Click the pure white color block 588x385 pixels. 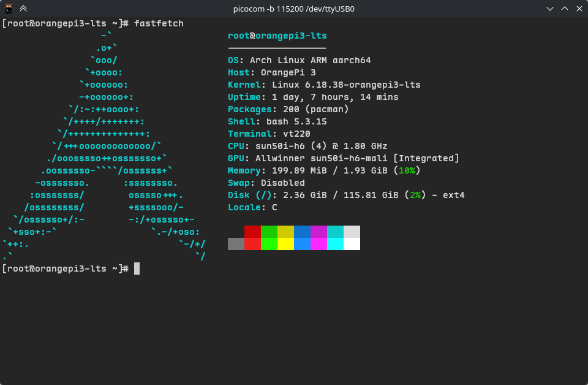[x=352, y=244]
